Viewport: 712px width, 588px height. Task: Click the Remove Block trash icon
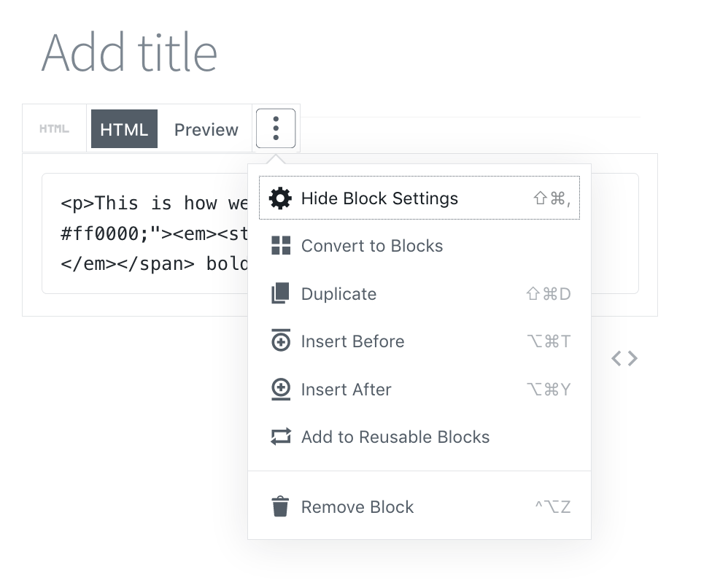(x=280, y=507)
